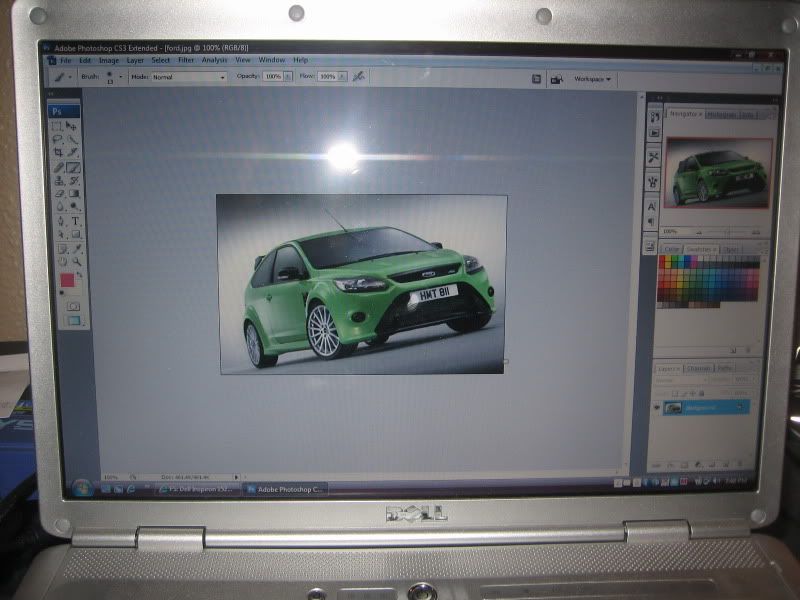Select the Rectangle shape tool
This screenshot has width=800, height=600.
coord(76,234)
